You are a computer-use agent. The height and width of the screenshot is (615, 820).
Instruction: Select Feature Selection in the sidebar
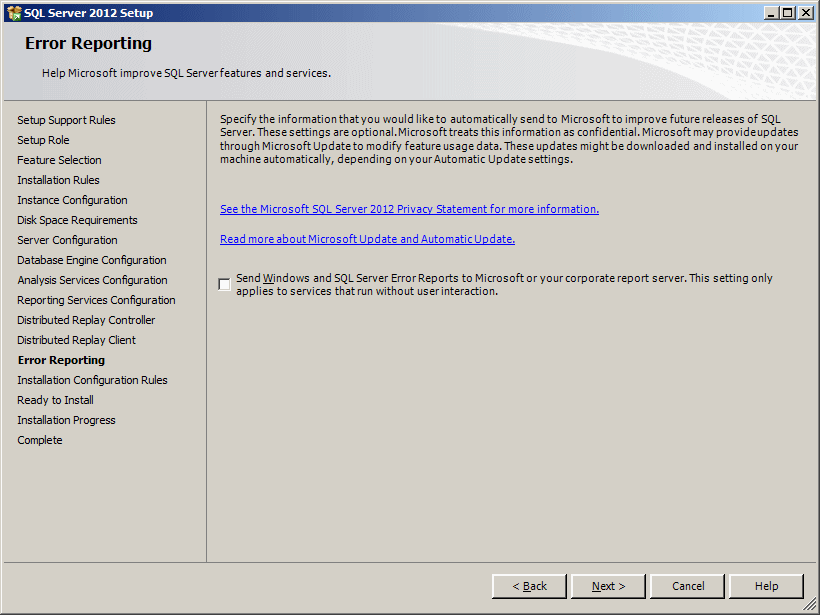[x=59, y=160]
